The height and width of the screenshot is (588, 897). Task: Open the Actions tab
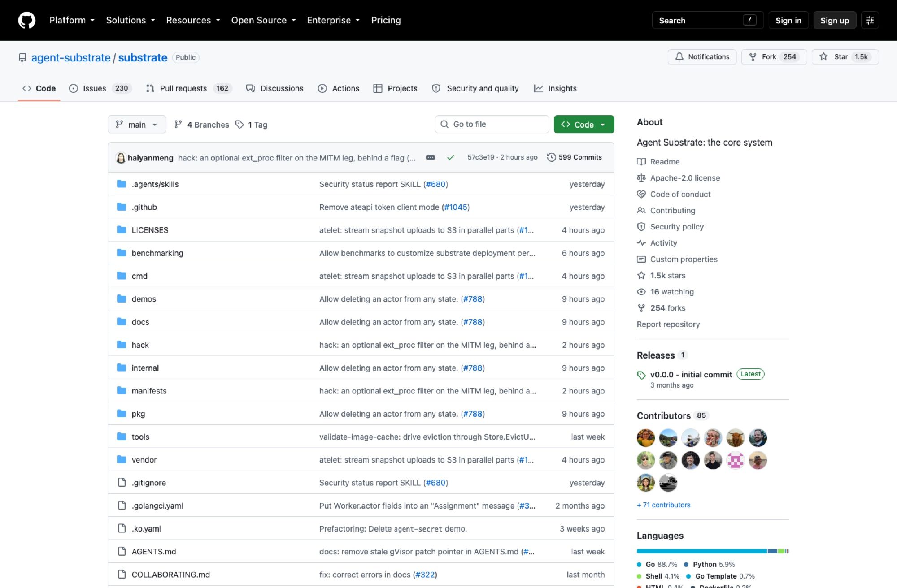click(x=339, y=88)
